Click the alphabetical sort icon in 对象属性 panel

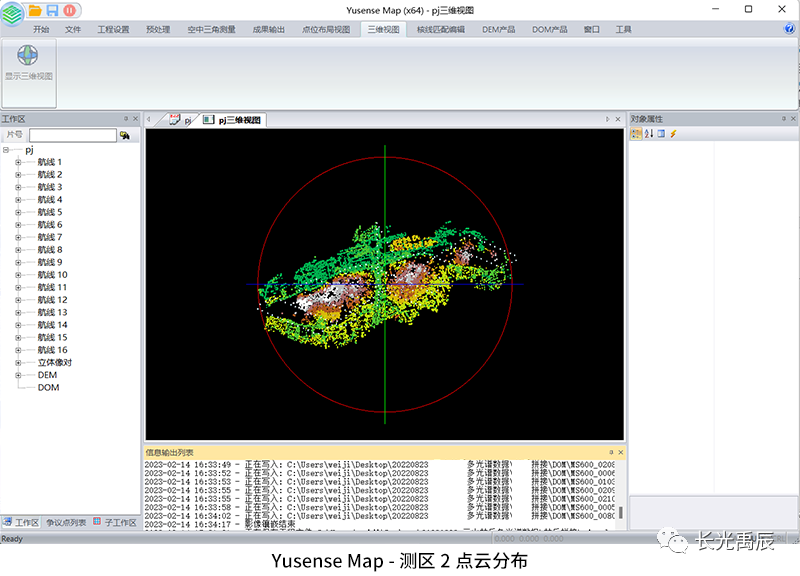coord(649,134)
